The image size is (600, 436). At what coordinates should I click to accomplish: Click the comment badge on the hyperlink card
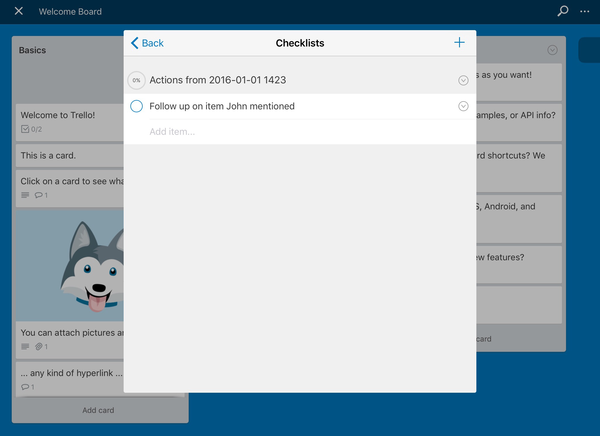coord(28,387)
